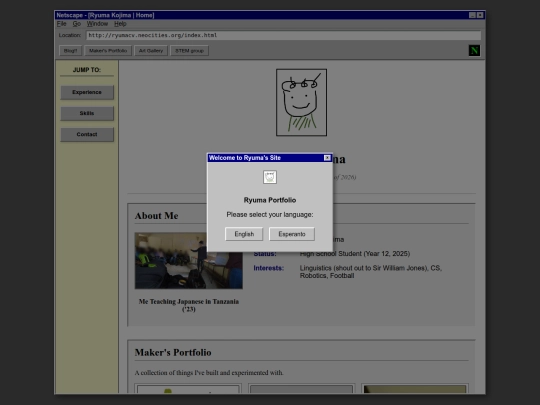This screenshot has height=405, width=540.
Task: Choose Esperanto in the language dialog
Action: (x=292, y=234)
